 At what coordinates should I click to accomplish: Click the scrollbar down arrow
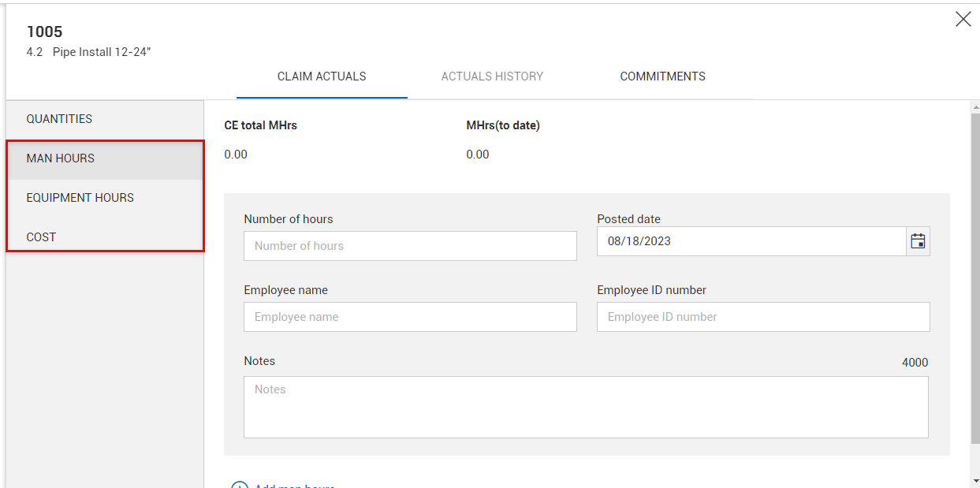(x=974, y=481)
